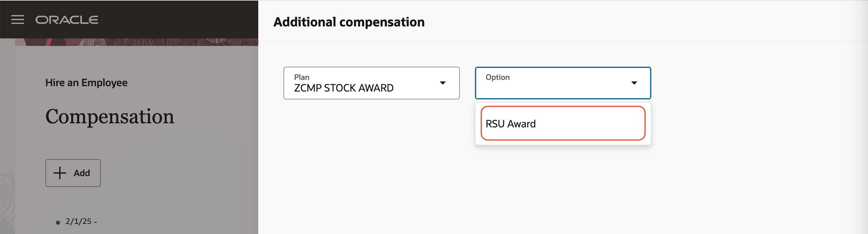Collapse the Option dropdown using its arrow
Image resolution: width=868 pixels, height=234 pixels.
(634, 83)
